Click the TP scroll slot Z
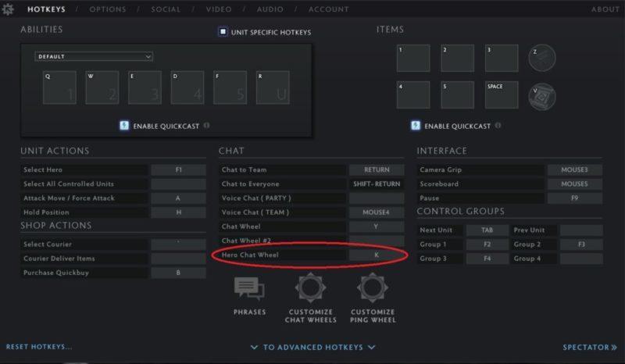This screenshot has height=364, width=625. [x=541, y=58]
